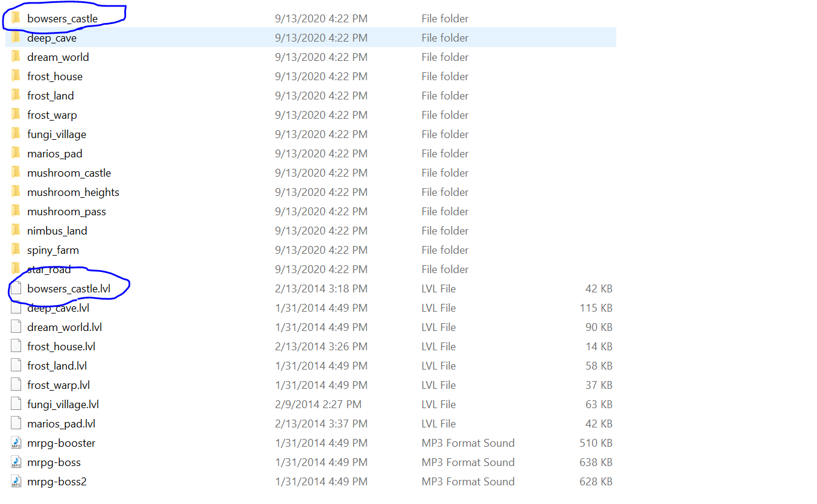
Task: Select the deep_cave folder name
Action: [x=52, y=38]
